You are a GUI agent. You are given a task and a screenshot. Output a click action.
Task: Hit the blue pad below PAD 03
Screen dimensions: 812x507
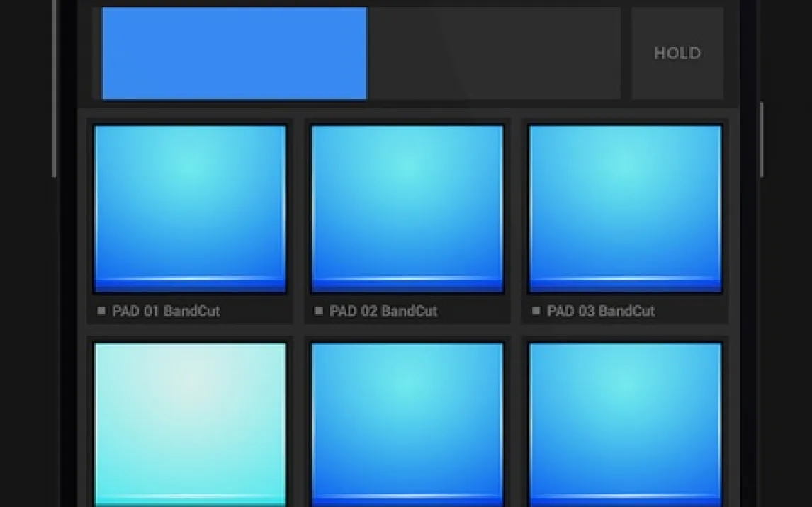(625, 423)
